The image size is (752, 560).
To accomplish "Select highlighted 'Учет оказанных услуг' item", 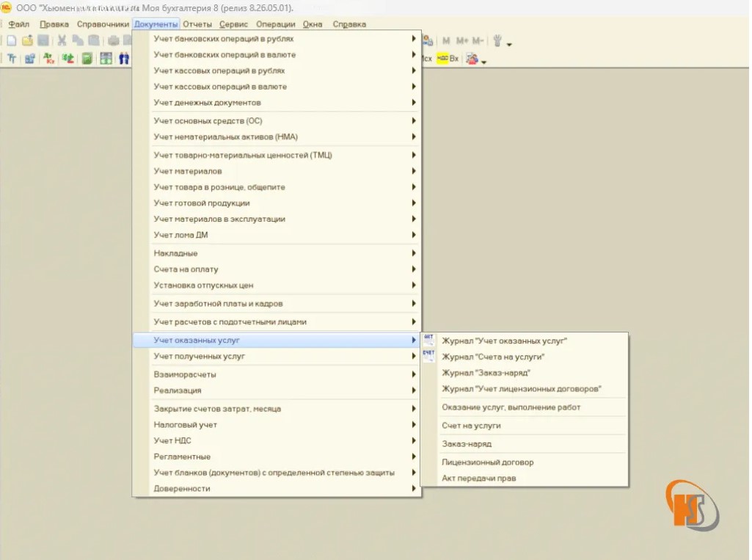I will (277, 340).
